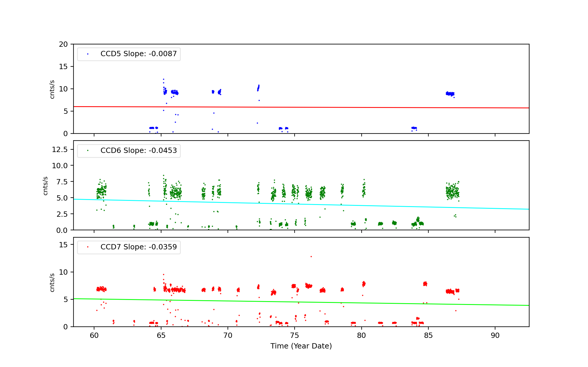Click the y-axis tick 15 in CCD7 plot
Image resolution: width=588 pixels, height=367 pixels.
[63, 245]
